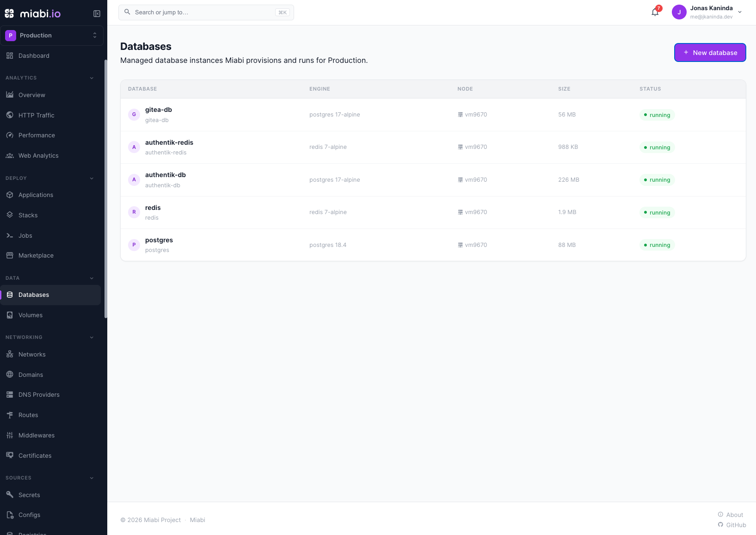Viewport: 756px width, 535px height.
Task: Click the Middlewares sliders icon
Action: point(10,436)
